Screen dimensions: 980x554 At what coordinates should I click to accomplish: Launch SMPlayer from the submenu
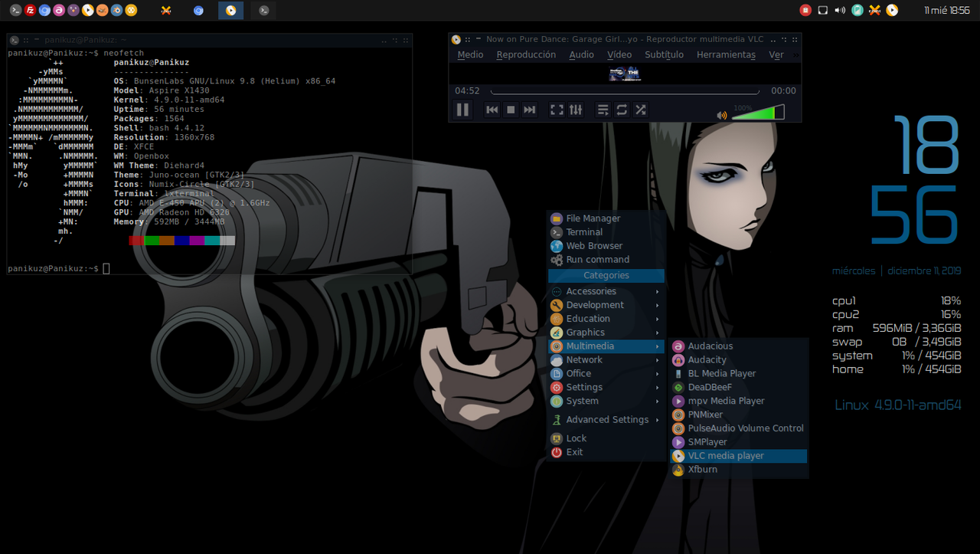click(738, 442)
